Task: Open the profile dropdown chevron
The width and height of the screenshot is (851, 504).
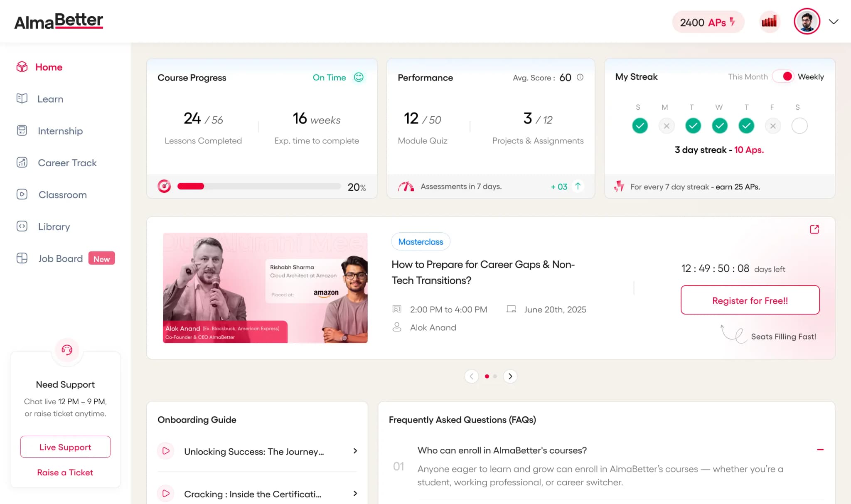Action: tap(834, 22)
